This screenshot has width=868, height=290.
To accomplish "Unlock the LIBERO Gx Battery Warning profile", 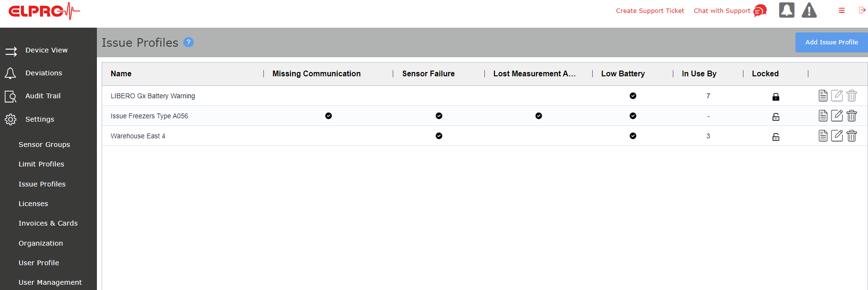I will (x=776, y=97).
